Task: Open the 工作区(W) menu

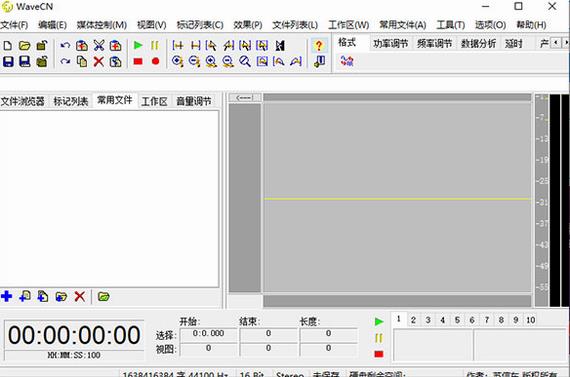Action: point(349,25)
